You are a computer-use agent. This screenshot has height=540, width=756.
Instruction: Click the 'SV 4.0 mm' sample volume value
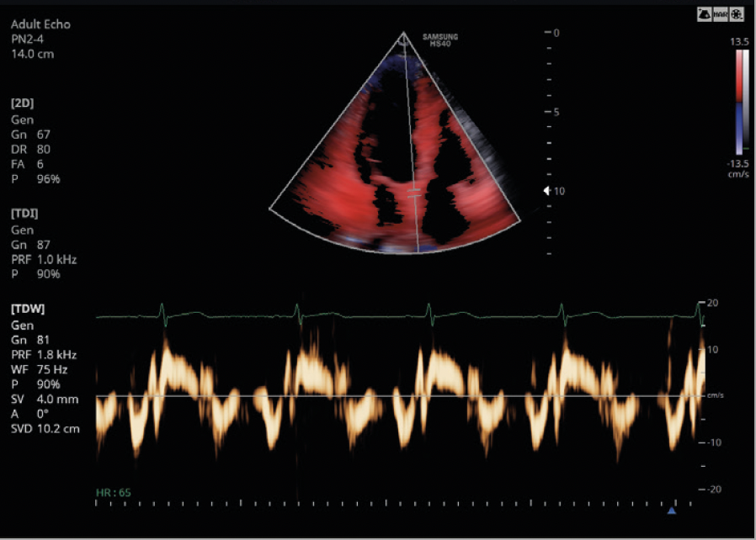click(x=45, y=400)
